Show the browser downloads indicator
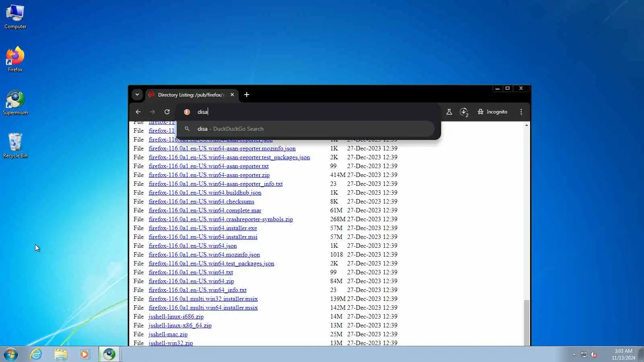 pos(464,112)
